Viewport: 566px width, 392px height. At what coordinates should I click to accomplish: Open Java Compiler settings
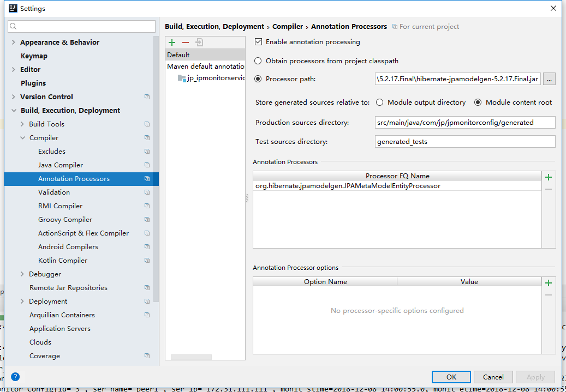pos(61,165)
